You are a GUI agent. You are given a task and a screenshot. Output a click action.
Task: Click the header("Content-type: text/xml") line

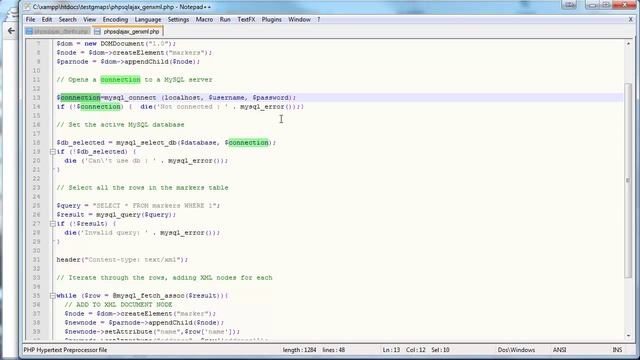click(x=122, y=260)
